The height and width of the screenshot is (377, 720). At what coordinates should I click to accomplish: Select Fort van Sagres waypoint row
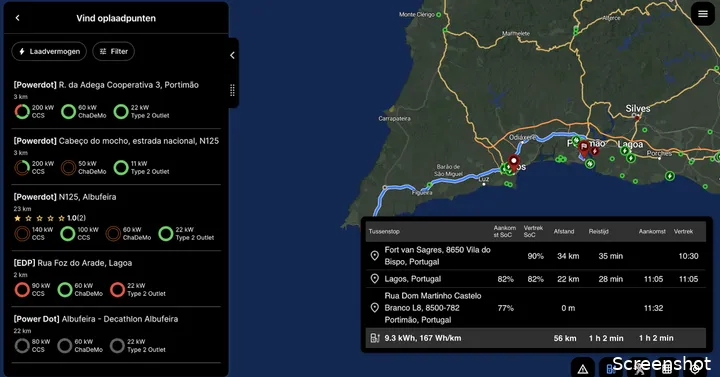(x=535, y=256)
